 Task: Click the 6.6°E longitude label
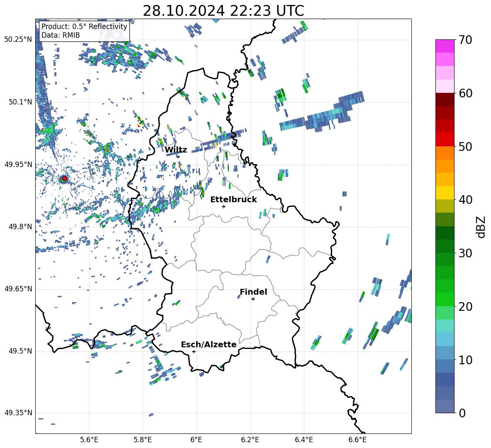tap(357, 440)
